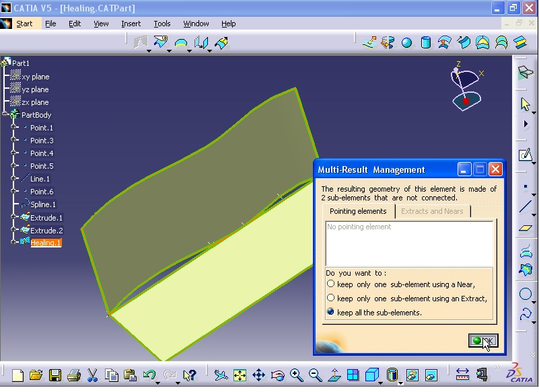Screen dimensions: 539x392
Task: Select the arrow Select tool
Action: pyautogui.click(x=525, y=104)
